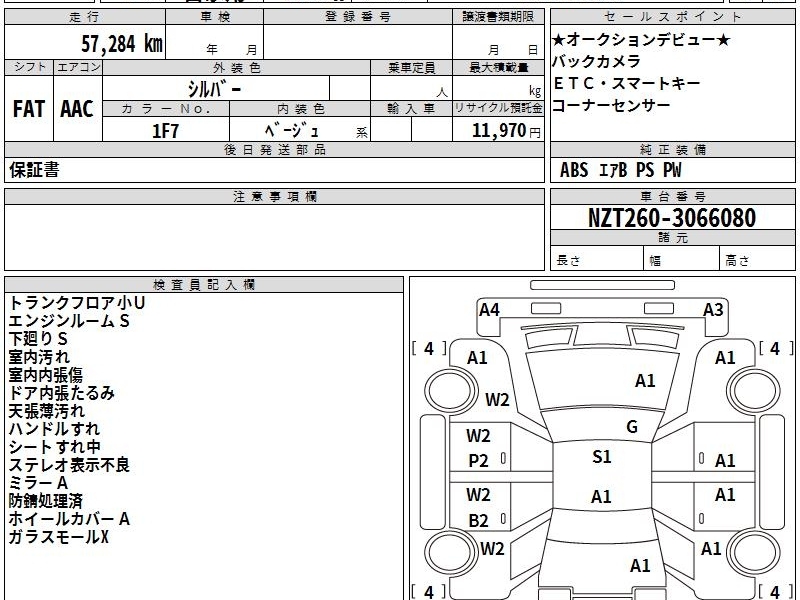This screenshot has height=600, width=800.
Task: Select the "長さ" dimension cell
Action: [597, 259]
